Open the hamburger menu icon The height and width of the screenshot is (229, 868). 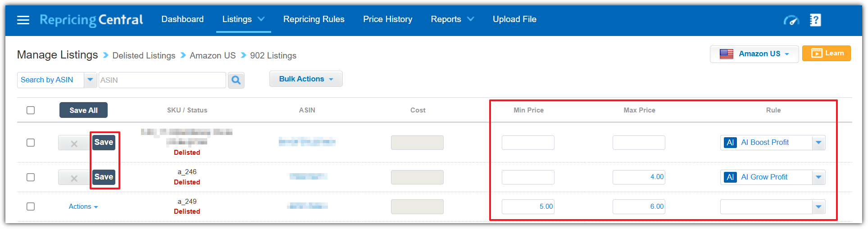pos(23,20)
